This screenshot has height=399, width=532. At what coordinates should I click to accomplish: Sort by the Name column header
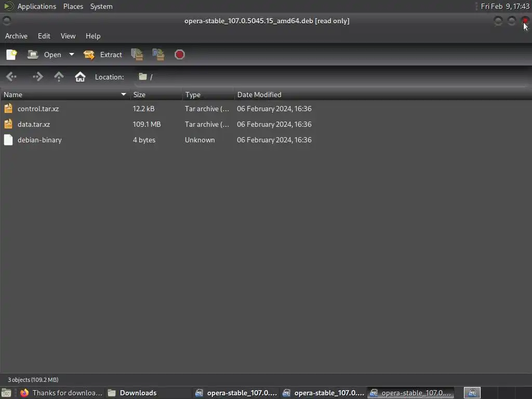tap(65, 95)
